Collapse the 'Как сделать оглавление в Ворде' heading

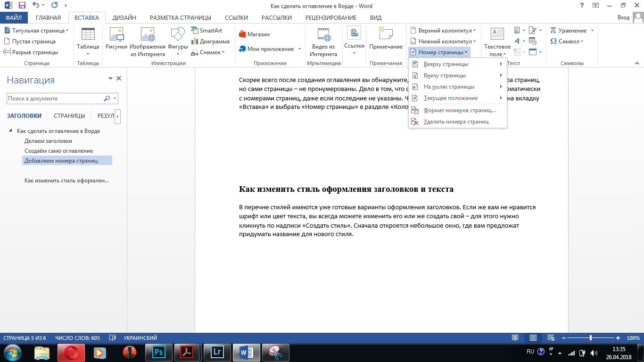pos(10,131)
